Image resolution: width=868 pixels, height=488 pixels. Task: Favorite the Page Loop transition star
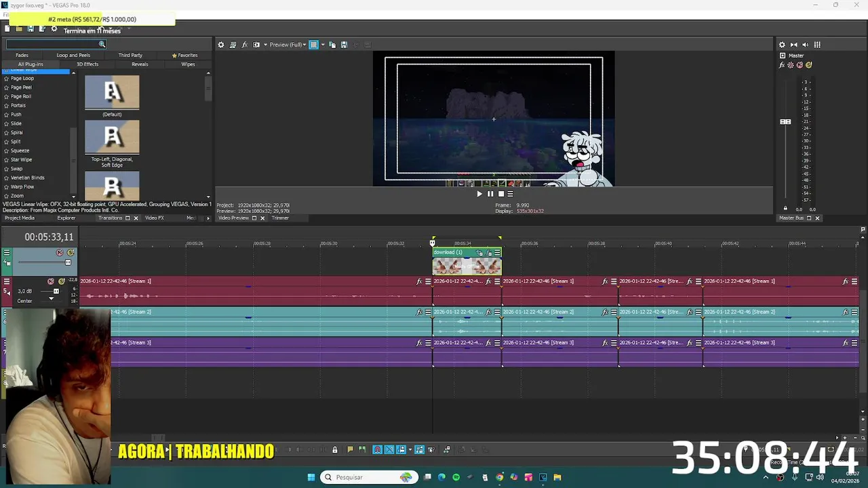[x=6, y=79]
